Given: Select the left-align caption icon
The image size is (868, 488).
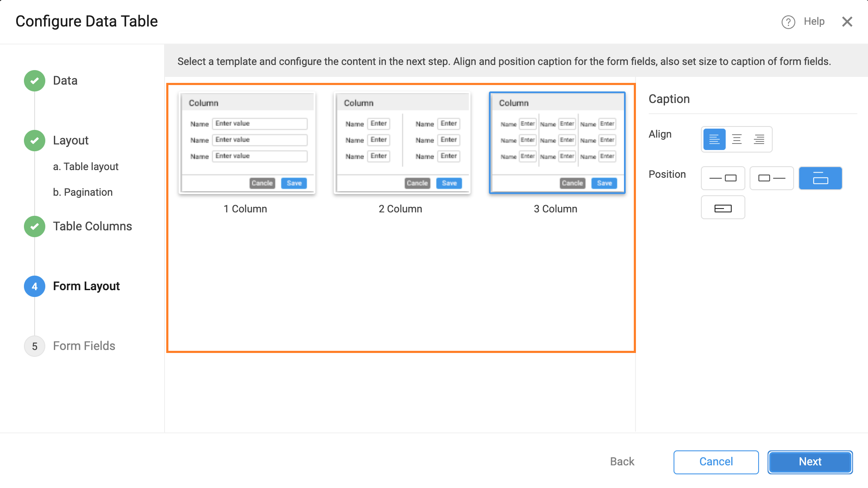Looking at the screenshot, I should 714,139.
